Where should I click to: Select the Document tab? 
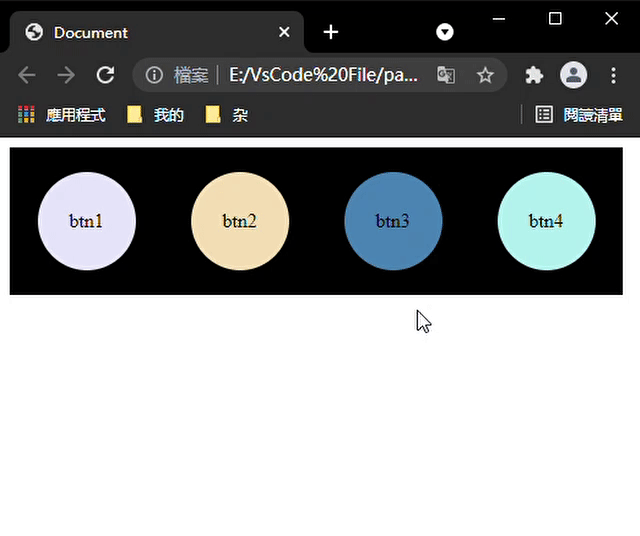(x=157, y=32)
